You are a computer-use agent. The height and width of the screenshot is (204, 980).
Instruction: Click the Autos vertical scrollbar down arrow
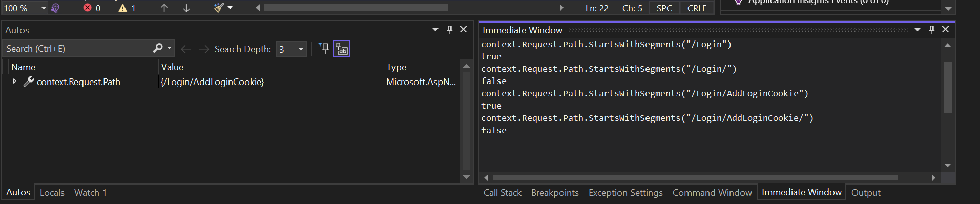tap(466, 177)
